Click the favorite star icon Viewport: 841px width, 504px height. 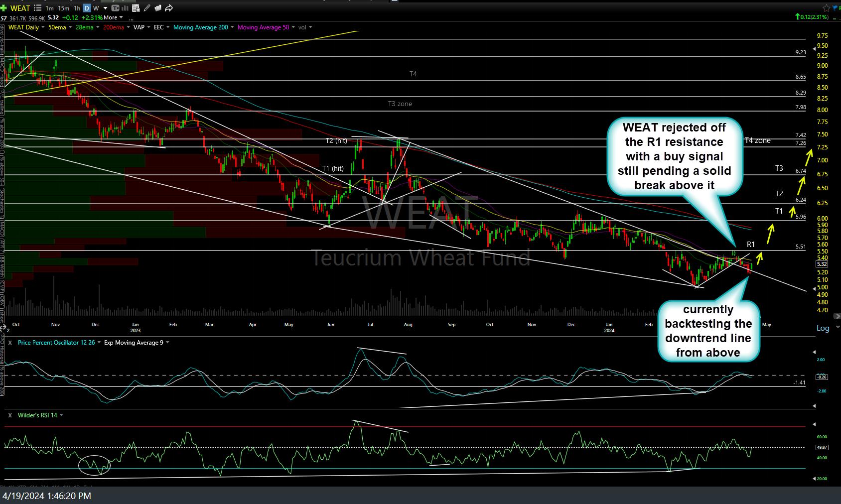pyautogui.click(x=827, y=8)
